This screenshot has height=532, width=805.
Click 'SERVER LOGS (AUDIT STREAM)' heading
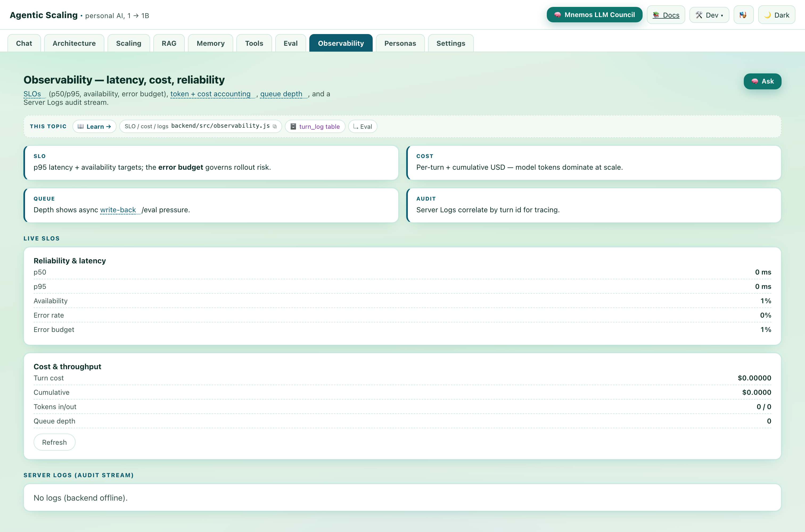[79, 475]
